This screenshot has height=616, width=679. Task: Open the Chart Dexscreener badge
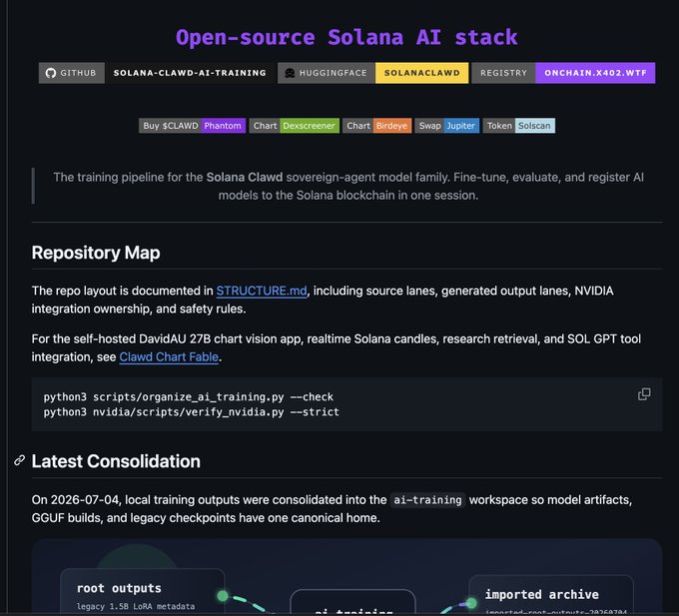294,126
